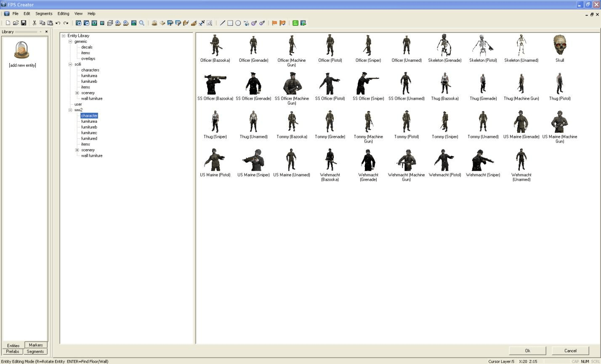Click the add new entity jar icon
The height and width of the screenshot is (364, 601).
click(x=22, y=50)
